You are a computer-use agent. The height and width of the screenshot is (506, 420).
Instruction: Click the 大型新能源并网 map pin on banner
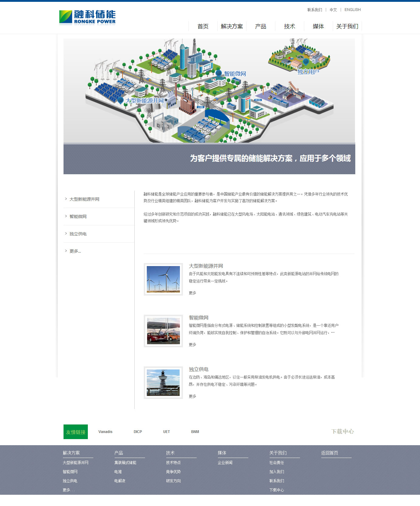pos(121,100)
